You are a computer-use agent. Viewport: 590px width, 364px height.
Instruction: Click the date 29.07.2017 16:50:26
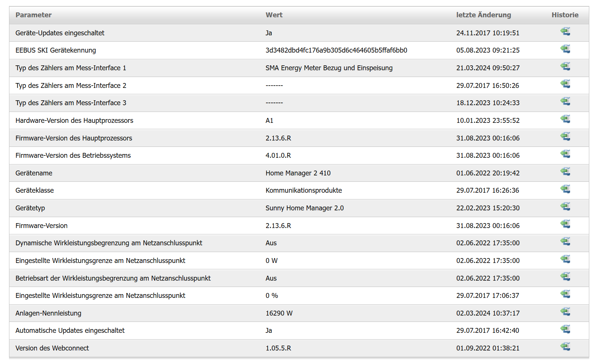click(x=488, y=86)
